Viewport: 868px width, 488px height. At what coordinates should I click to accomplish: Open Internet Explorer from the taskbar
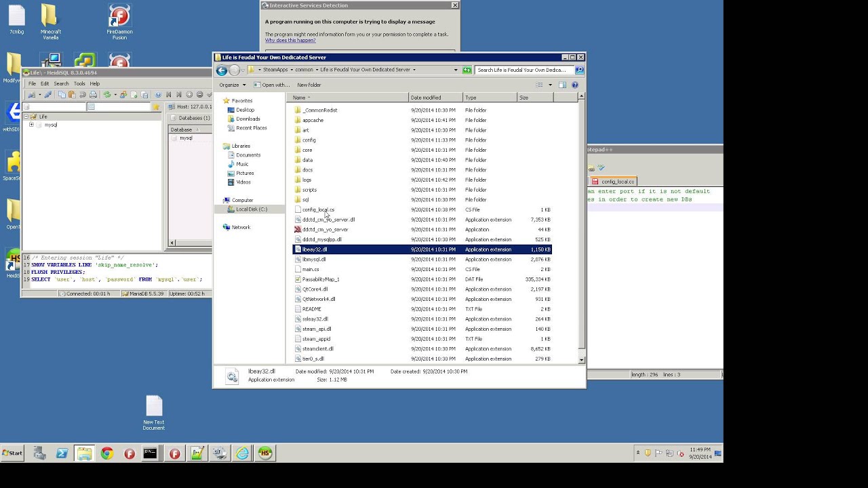242,453
